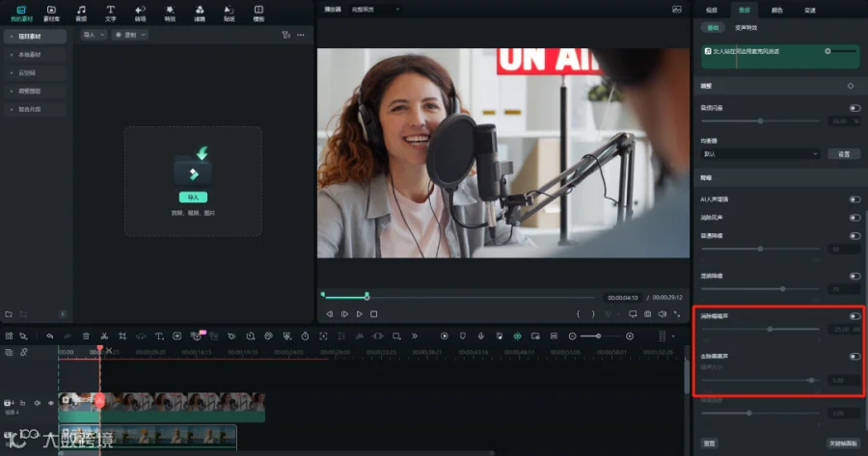This screenshot has height=456, width=868.
Task: Take a snapshot with the camera icon
Action: pyautogui.click(x=648, y=313)
